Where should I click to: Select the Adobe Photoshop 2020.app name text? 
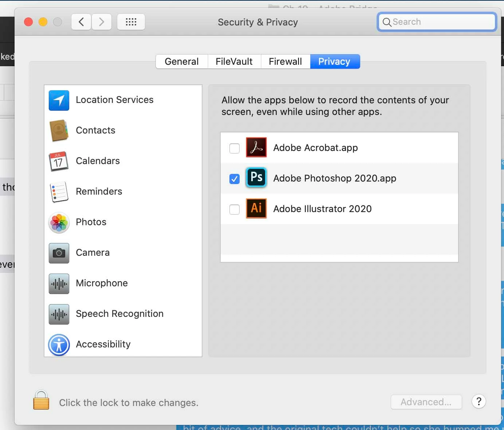335,178
